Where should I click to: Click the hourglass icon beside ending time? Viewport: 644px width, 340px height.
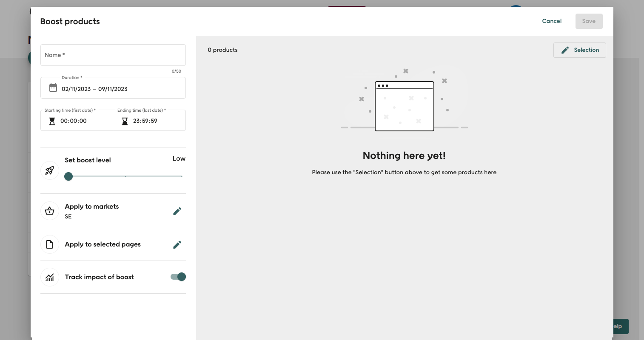[125, 121]
